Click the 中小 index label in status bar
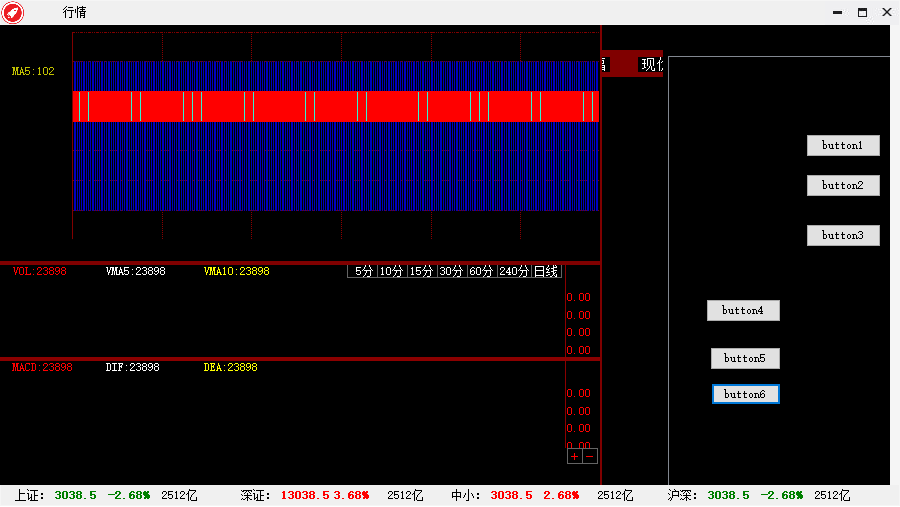Image resolution: width=900 pixels, height=507 pixels. point(465,495)
